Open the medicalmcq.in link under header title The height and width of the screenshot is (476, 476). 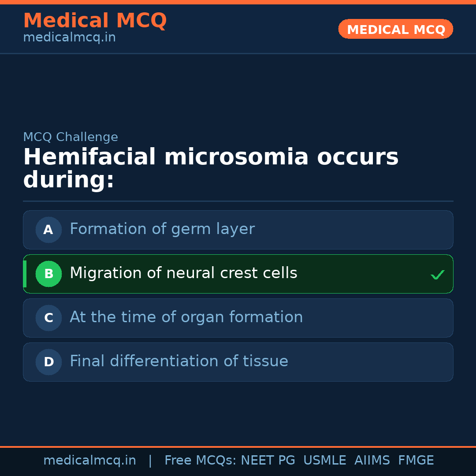pos(69,37)
